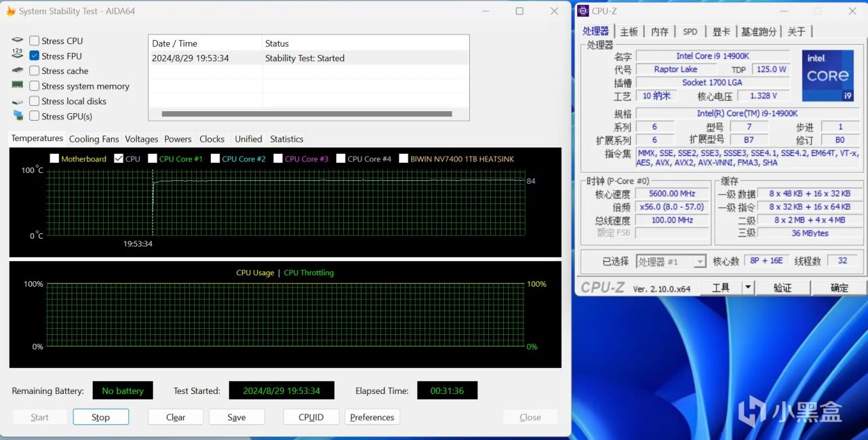Open the 基准跑分 tab in CPU-Z
This screenshot has height=440, width=868.
pyautogui.click(x=758, y=32)
